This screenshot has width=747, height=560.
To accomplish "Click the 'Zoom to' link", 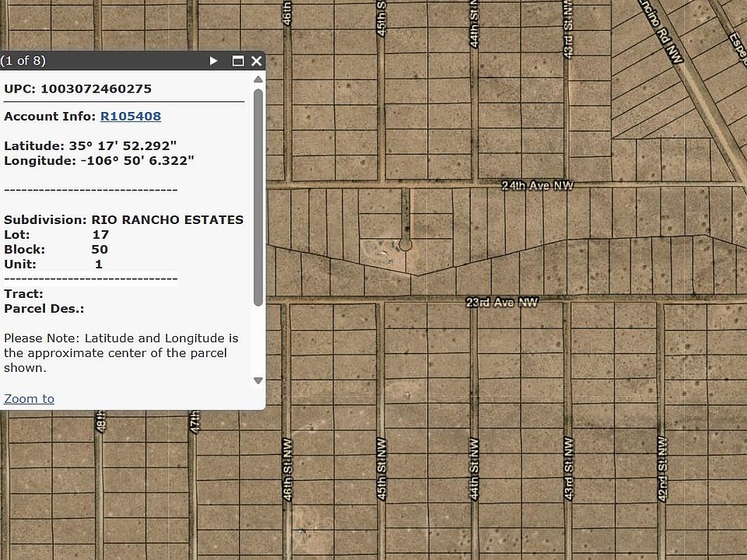I will tap(29, 399).
